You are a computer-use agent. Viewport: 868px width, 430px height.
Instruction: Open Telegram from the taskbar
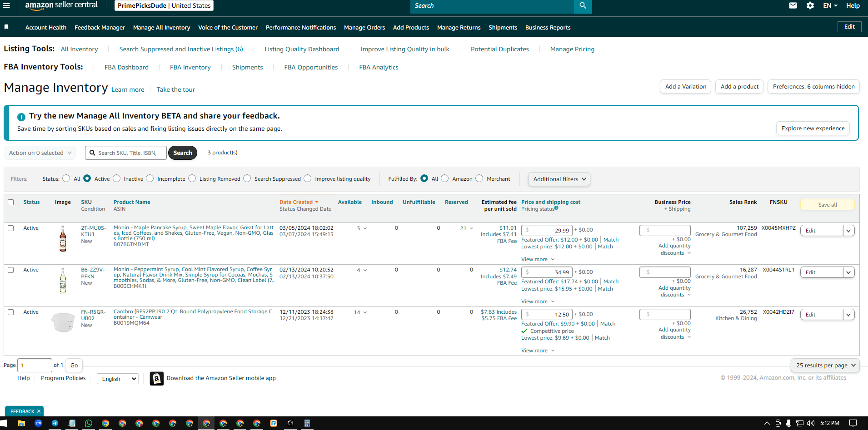(55, 423)
